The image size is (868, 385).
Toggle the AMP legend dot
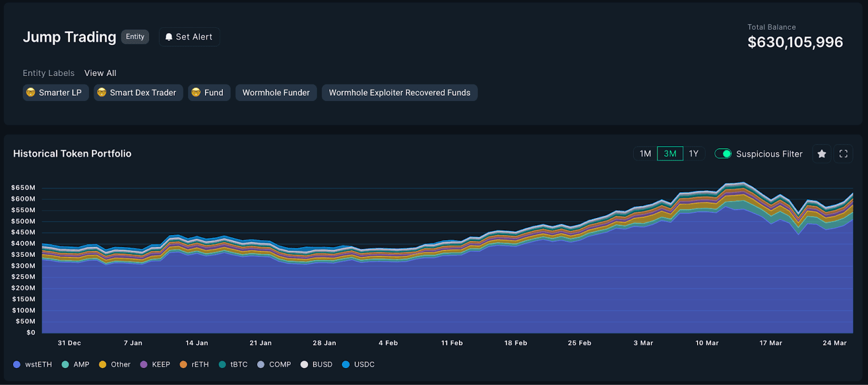coord(65,364)
